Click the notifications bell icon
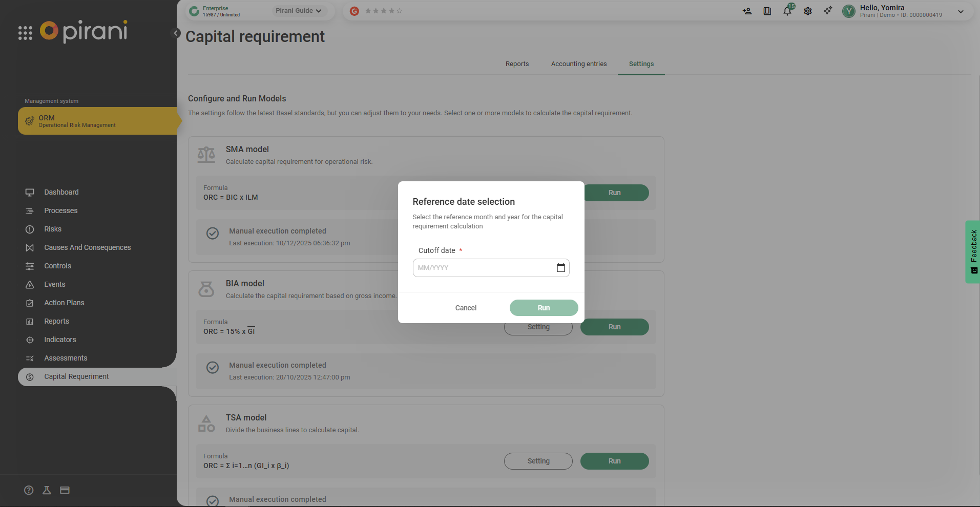This screenshot has width=980, height=507. (x=787, y=11)
